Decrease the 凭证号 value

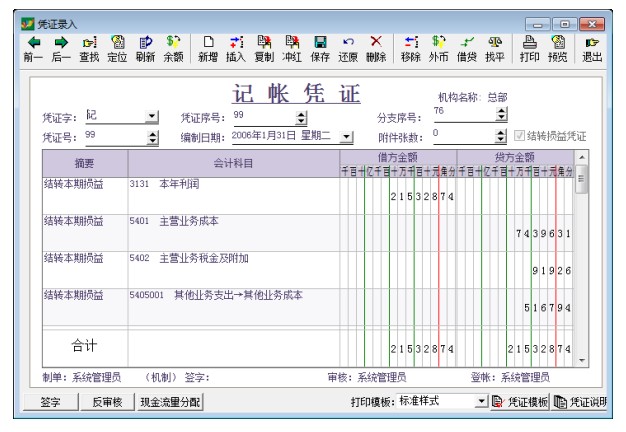coord(153,141)
